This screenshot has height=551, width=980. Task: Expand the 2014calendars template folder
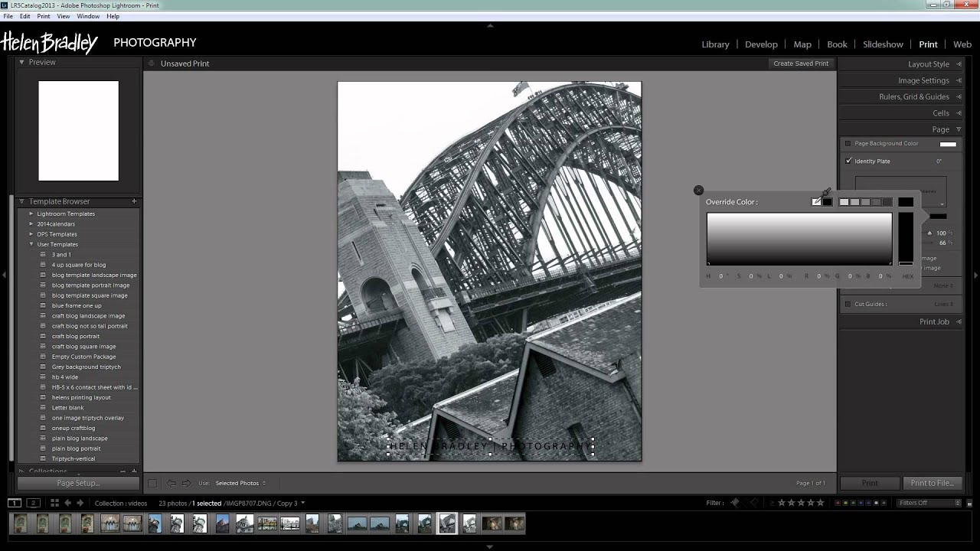pos(31,223)
